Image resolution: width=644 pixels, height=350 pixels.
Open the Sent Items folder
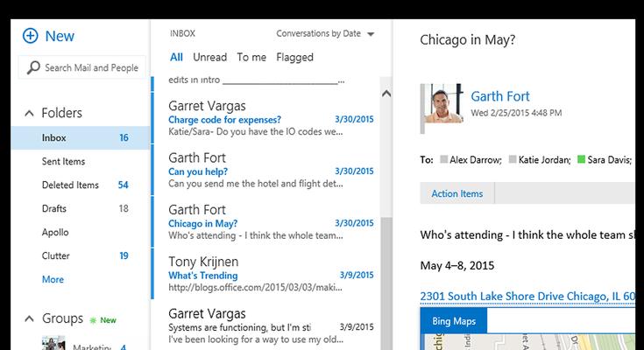63,161
